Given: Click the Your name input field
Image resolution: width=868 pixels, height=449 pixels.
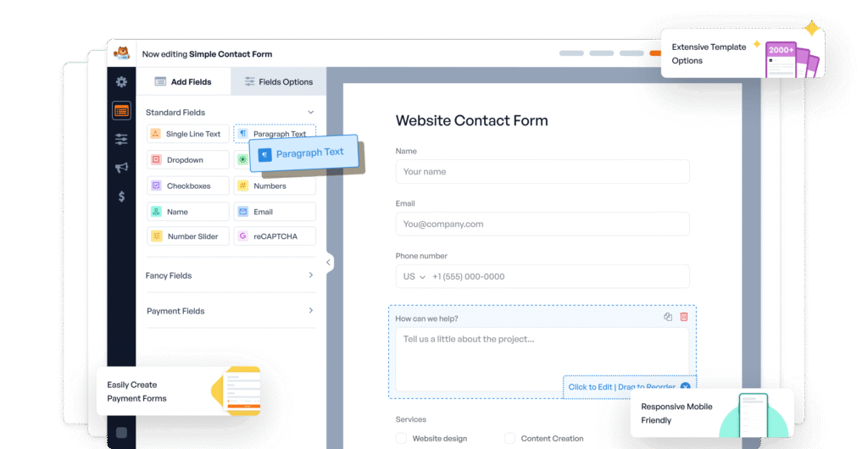Looking at the screenshot, I should pyautogui.click(x=542, y=172).
